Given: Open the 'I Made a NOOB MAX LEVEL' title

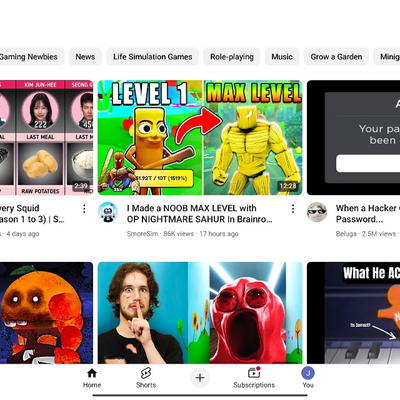Looking at the screenshot, I should coord(199,214).
